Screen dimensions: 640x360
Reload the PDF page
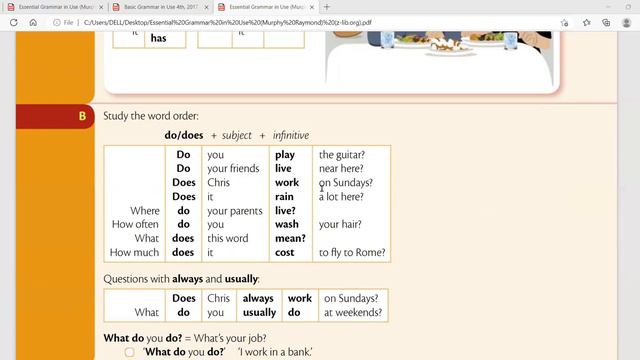tap(14, 22)
